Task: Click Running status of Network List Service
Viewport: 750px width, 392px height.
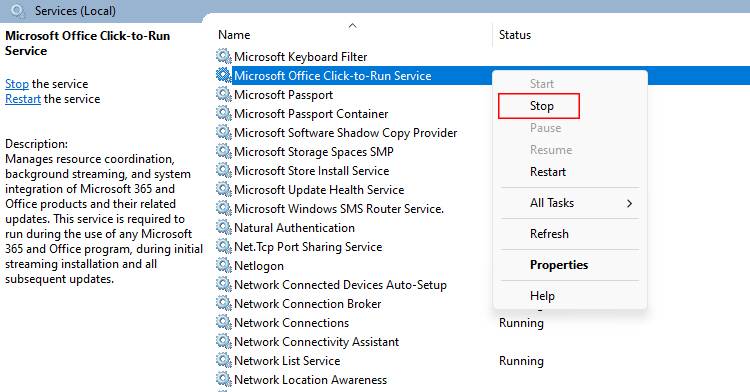Action: [521, 361]
